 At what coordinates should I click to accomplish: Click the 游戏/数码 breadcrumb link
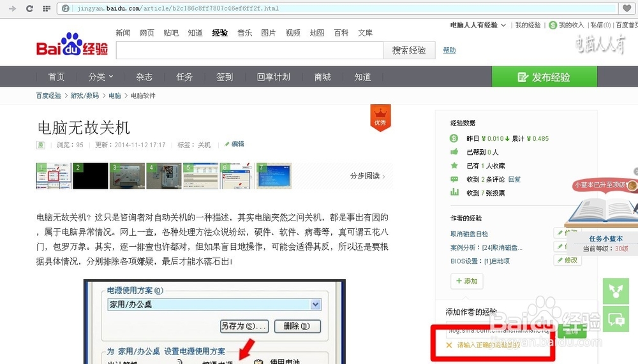tap(85, 96)
